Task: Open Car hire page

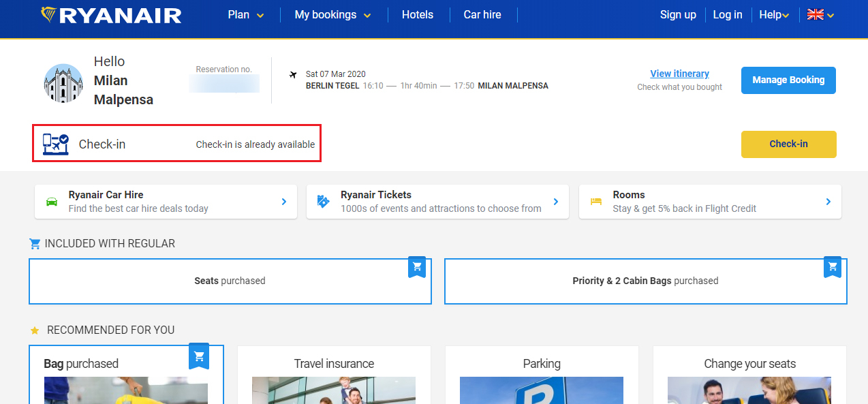Action: coord(482,15)
